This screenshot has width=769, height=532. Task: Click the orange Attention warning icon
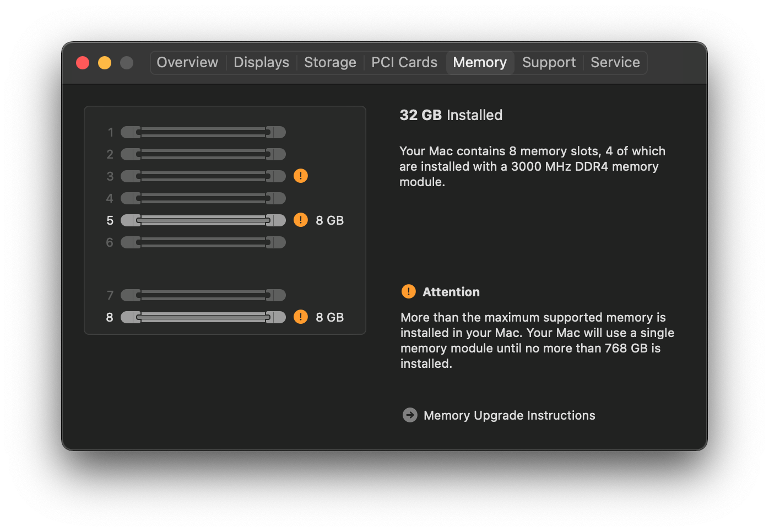[409, 291]
